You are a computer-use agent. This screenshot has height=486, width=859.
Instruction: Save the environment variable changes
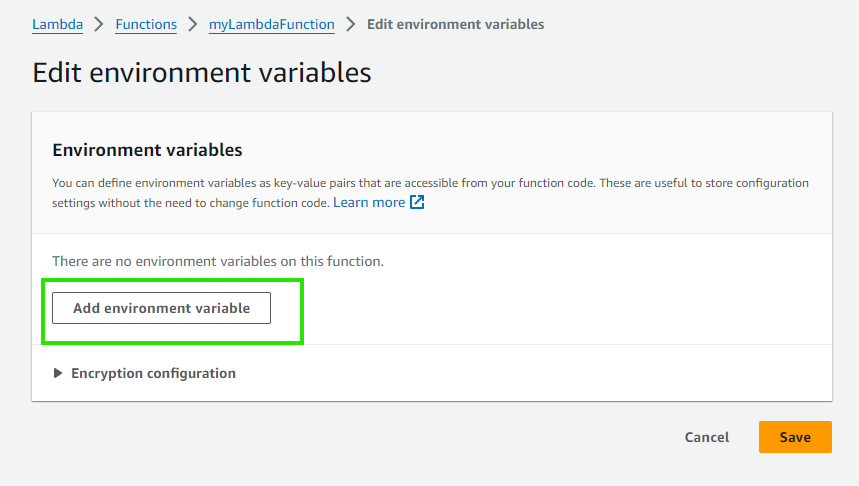pyautogui.click(x=795, y=437)
